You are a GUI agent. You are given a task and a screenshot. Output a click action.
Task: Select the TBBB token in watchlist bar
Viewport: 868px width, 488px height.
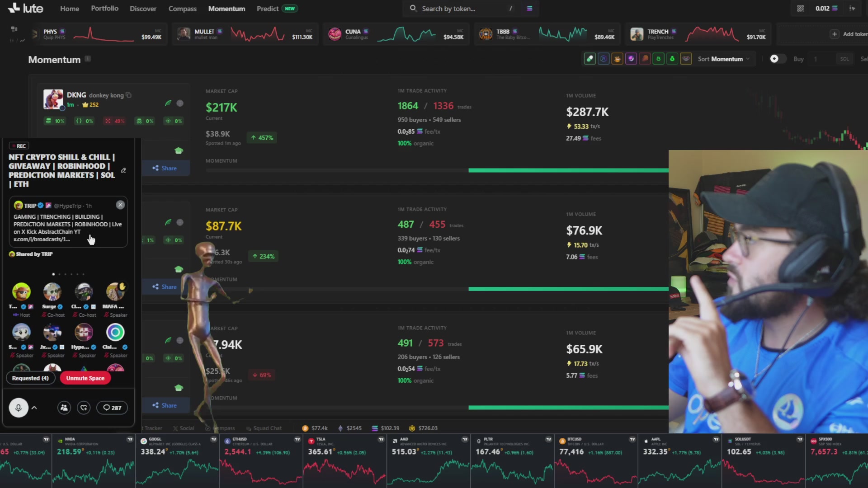pos(547,34)
